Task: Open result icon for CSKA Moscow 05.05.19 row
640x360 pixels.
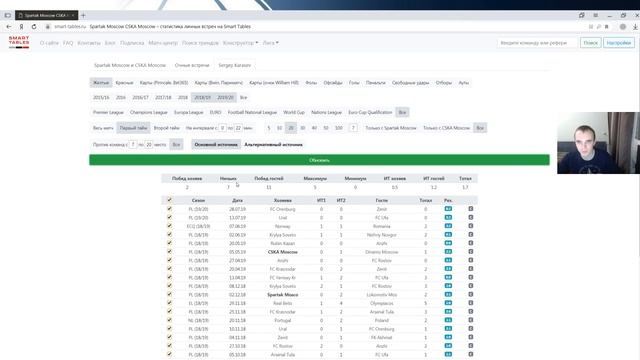Action: tap(448, 252)
